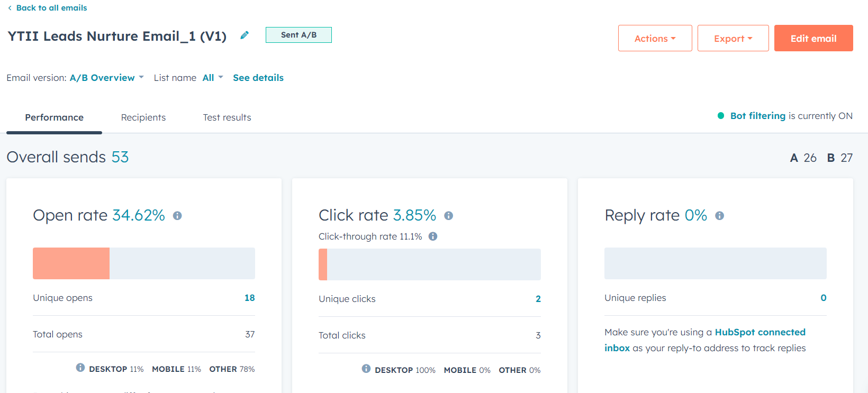Image resolution: width=868 pixels, height=393 pixels.
Task: Click the email title YTII Leads Nurture Email_1
Action: (x=117, y=36)
